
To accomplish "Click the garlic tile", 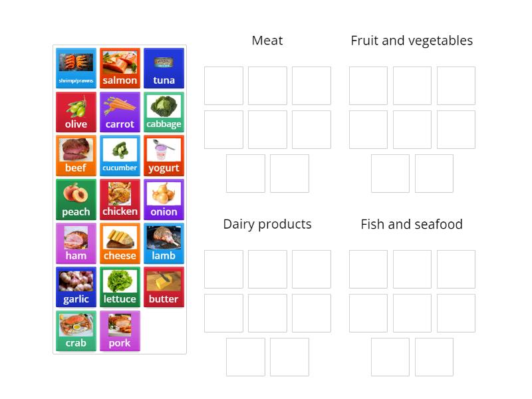I will pos(76,287).
